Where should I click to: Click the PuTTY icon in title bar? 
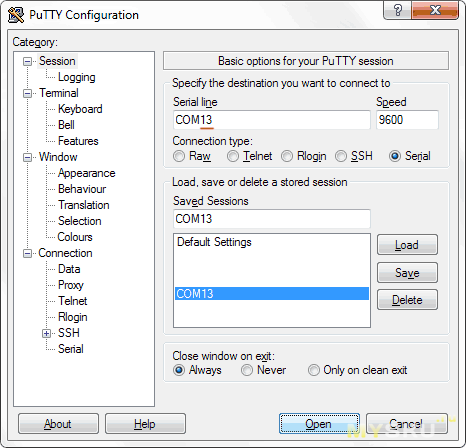coord(16,15)
